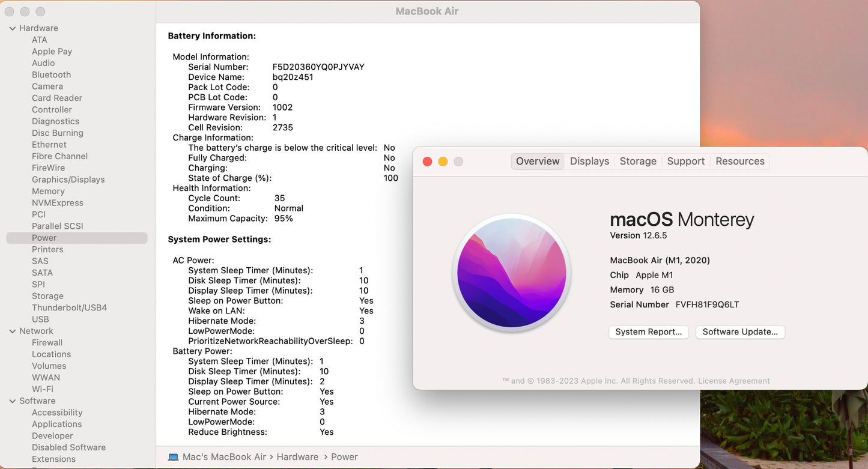Select Fibre Channel in the sidebar

pos(59,156)
